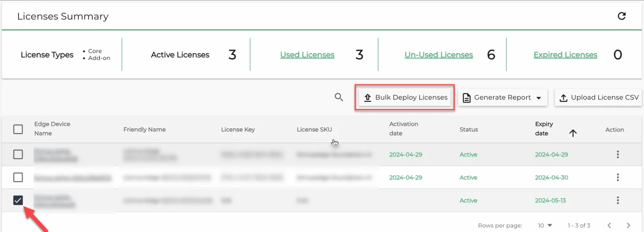Sort by Activation date column header
The width and height of the screenshot is (644, 232).
click(404, 129)
